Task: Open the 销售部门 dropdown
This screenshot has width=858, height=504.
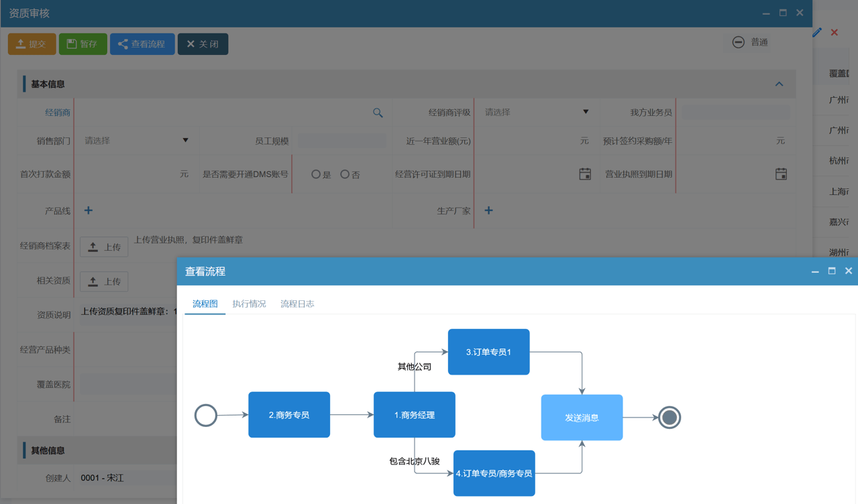Action: (x=186, y=140)
